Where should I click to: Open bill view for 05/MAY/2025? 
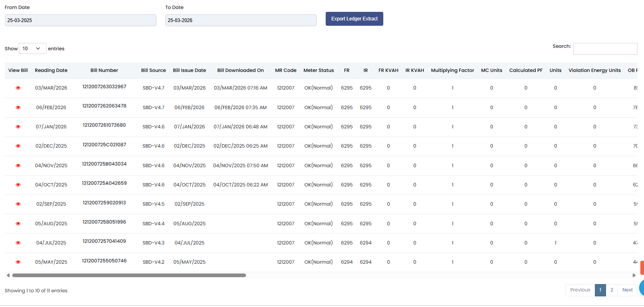[x=18, y=262]
